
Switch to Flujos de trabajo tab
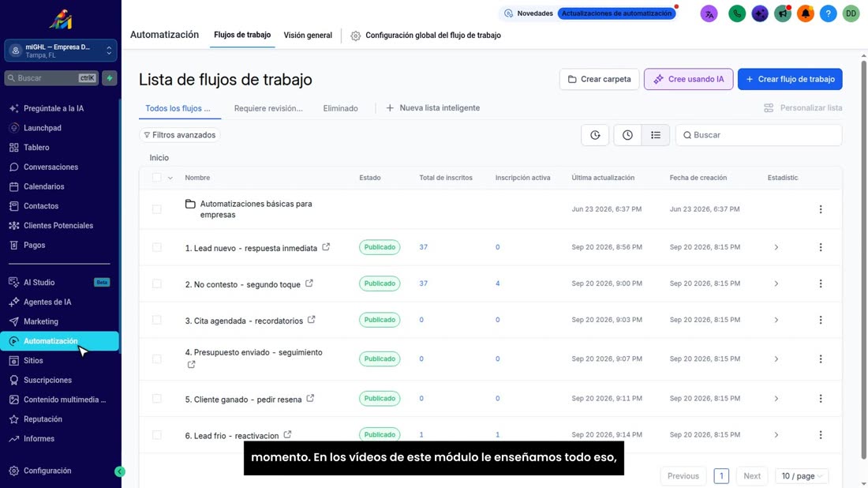pos(242,35)
